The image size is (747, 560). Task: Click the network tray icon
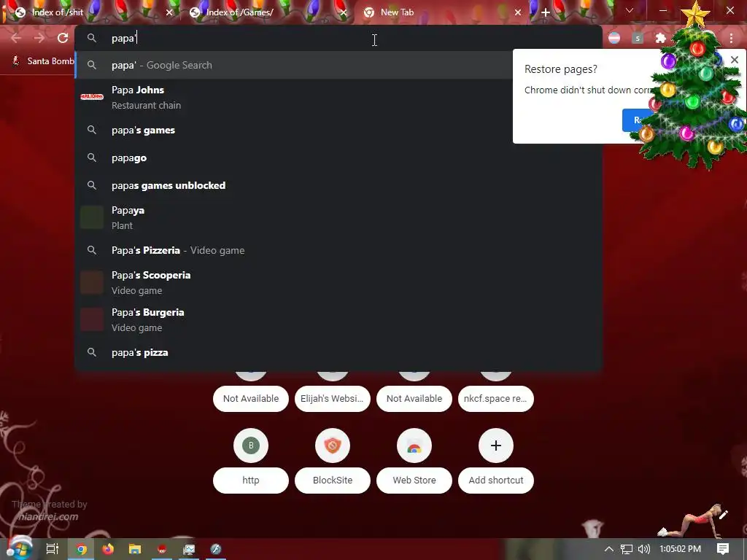pos(627,549)
